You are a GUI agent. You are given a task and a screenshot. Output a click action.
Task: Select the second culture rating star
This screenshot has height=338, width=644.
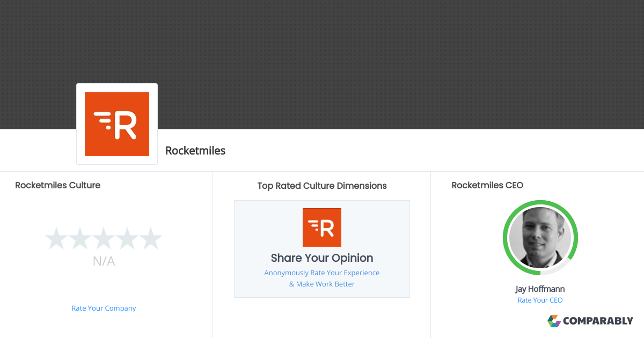click(x=80, y=238)
